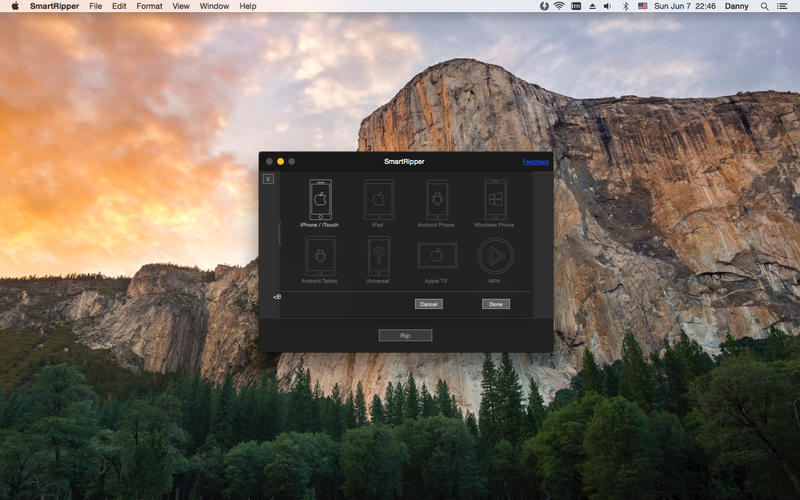Choose the iPad output preset
This screenshot has width=800, height=500.
(x=378, y=199)
